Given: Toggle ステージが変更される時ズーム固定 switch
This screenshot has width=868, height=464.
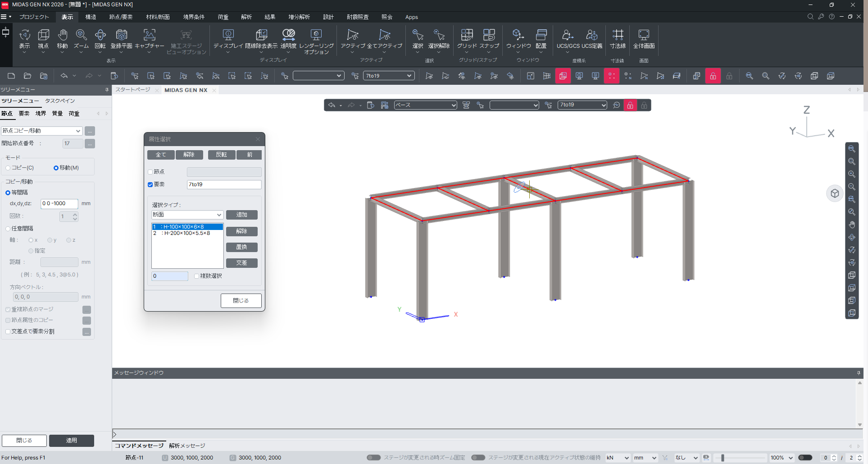Looking at the screenshot, I should click(x=373, y=457).
